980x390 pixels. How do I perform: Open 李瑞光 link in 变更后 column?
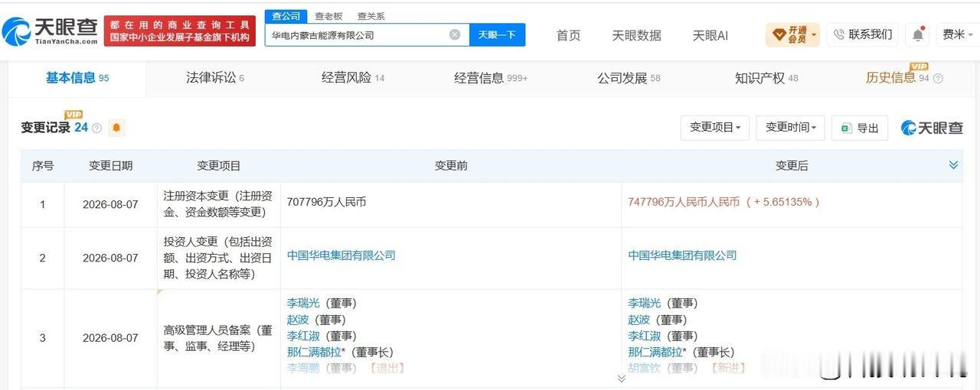(x=644, y=303)
